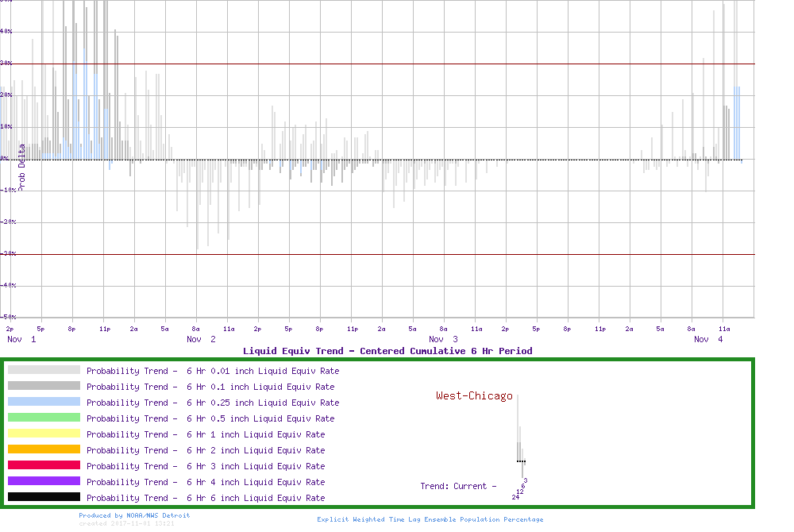Click the West-Chicago location label
The width and height of the screenshot is (794, 532).
pos(474,396)
